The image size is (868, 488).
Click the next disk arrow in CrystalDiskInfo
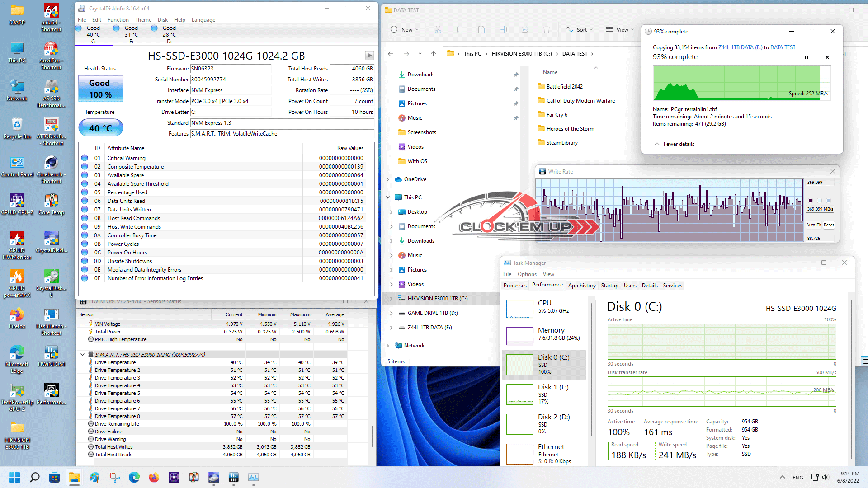369,56
